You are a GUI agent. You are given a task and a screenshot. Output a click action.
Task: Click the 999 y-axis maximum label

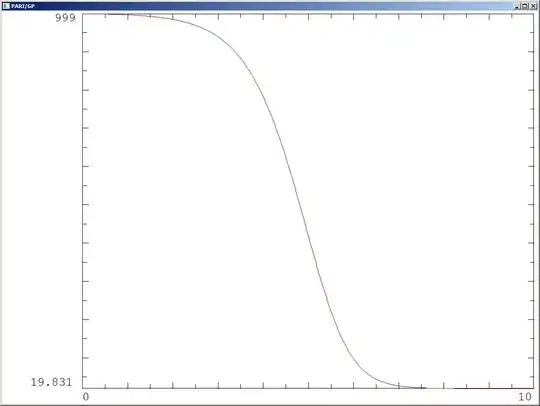coord(65,18)
